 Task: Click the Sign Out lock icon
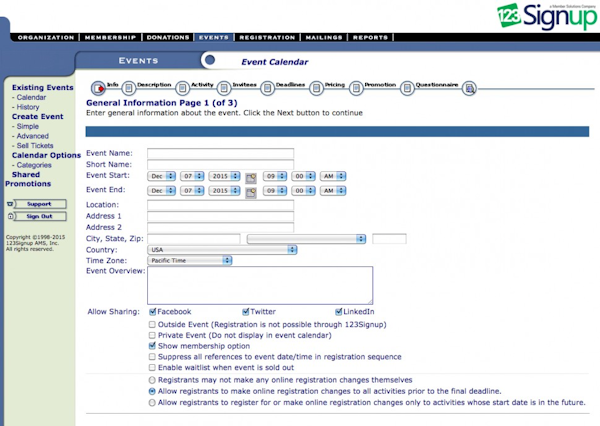click(x=10, y=216)
